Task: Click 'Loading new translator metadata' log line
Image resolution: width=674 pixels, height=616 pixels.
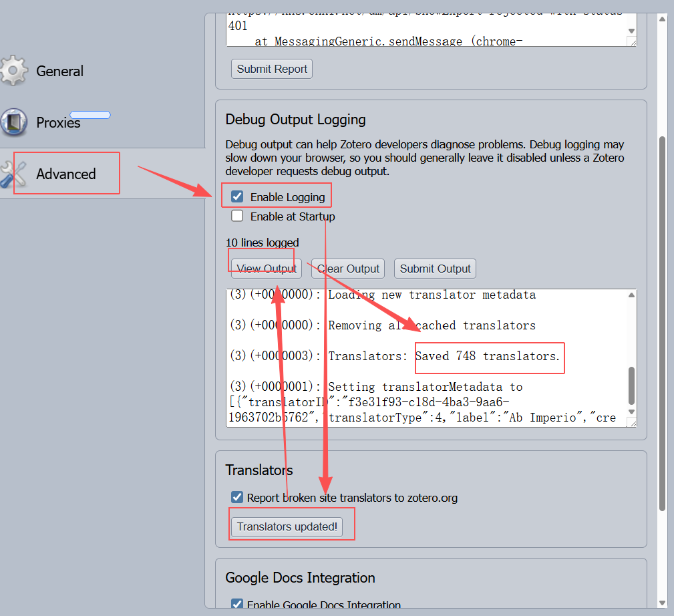Action: tap(432, 295)
